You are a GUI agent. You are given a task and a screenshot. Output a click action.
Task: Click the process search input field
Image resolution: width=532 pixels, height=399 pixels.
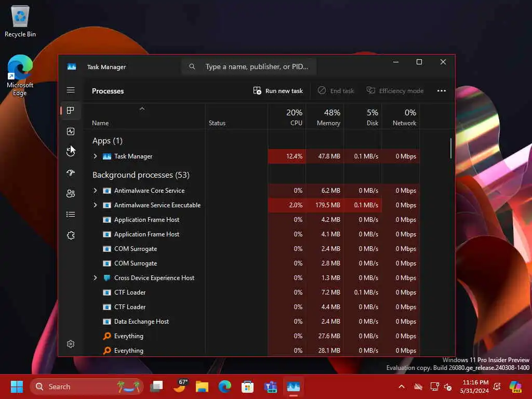click(249, 66)
